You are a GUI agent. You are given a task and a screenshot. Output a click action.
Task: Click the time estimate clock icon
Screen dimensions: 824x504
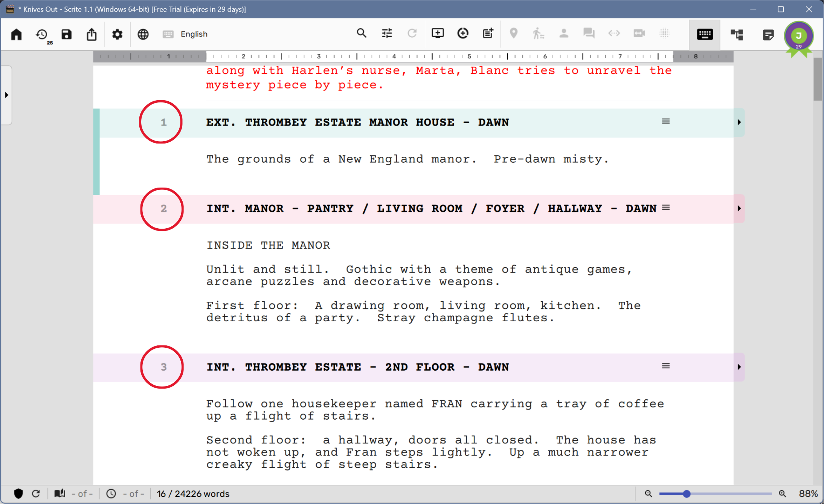111,493
